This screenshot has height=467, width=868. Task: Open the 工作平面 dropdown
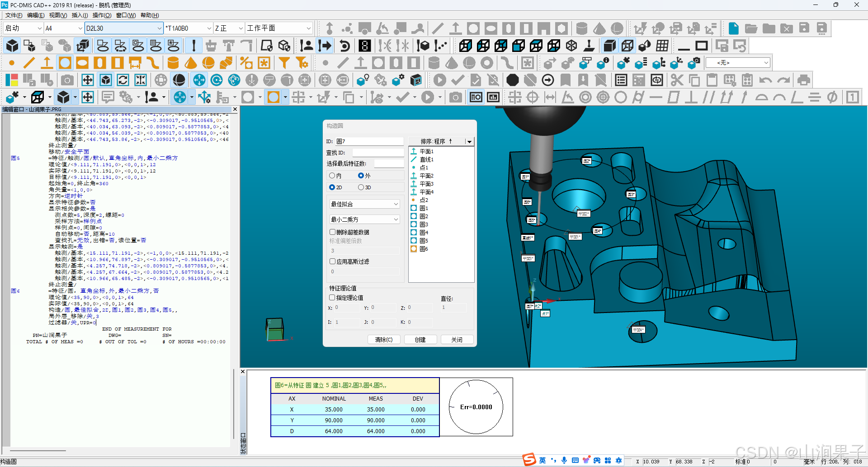pyautogui.click(x=279, y=28)
